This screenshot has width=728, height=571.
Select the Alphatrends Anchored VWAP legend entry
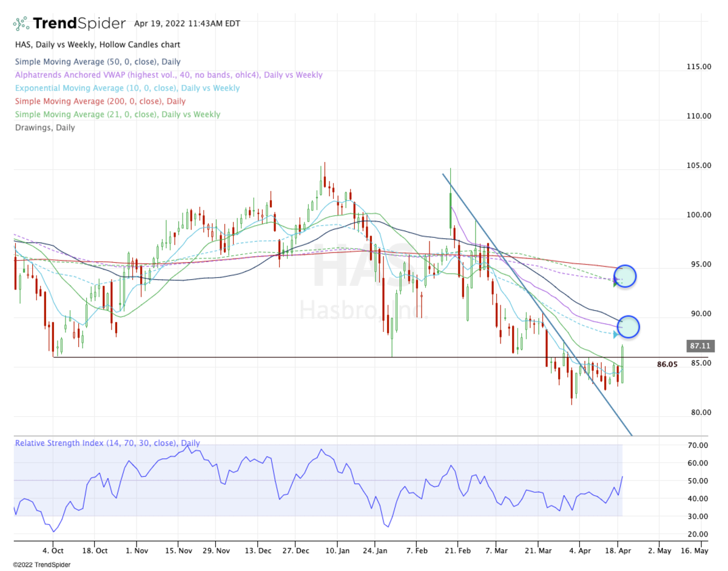pos(169,75)
